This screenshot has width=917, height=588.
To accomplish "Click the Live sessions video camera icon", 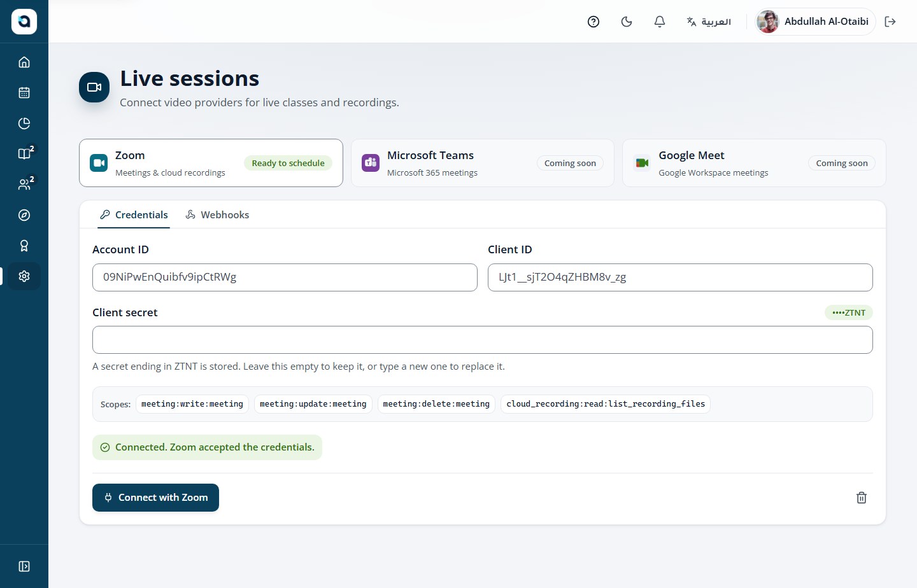I will tap(94, 87).
